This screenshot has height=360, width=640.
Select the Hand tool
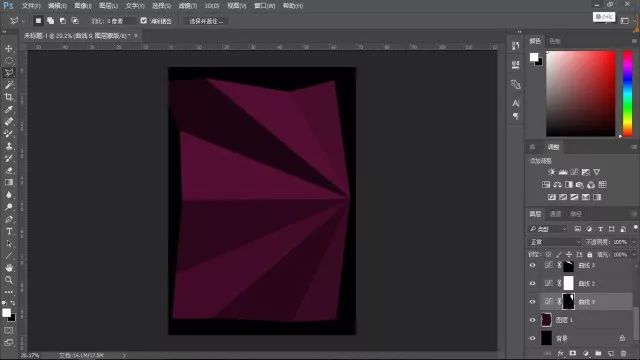coord(9,268)
